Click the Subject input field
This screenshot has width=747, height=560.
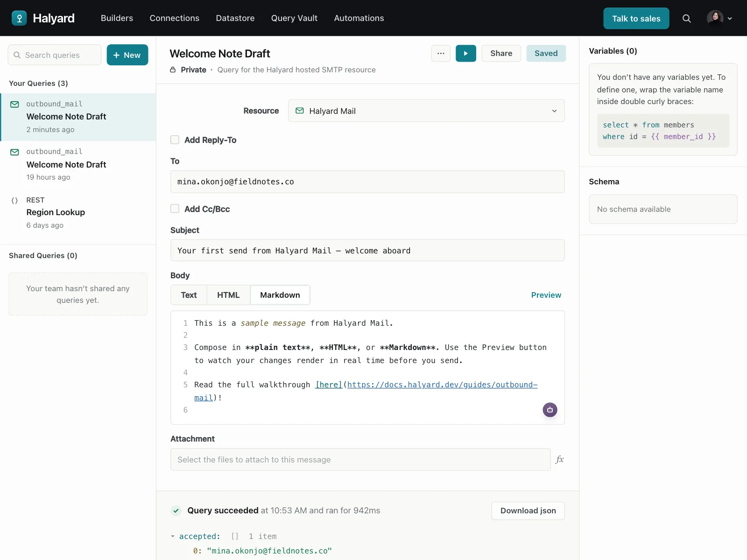click(x=367, y=251)
